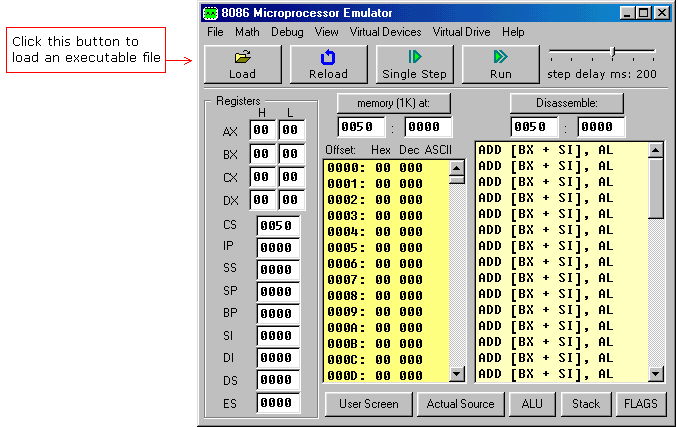Click the Load button with folder icon

[242, 64]
